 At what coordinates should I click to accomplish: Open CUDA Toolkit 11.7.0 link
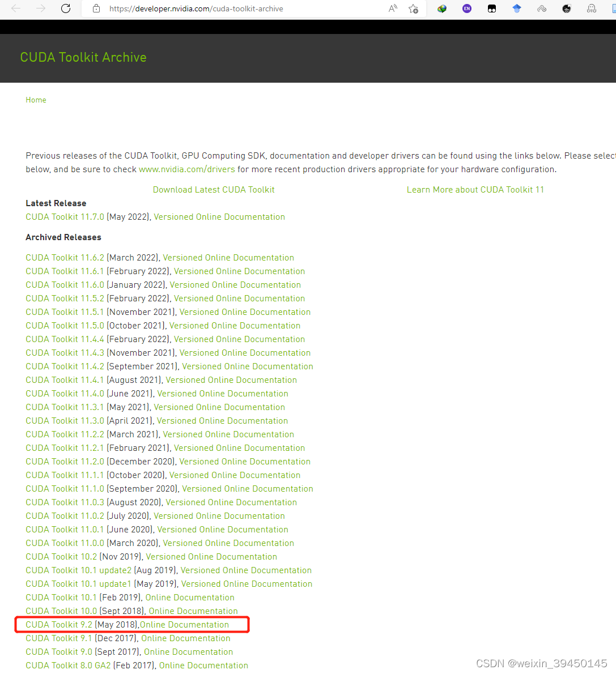[65, 216]
